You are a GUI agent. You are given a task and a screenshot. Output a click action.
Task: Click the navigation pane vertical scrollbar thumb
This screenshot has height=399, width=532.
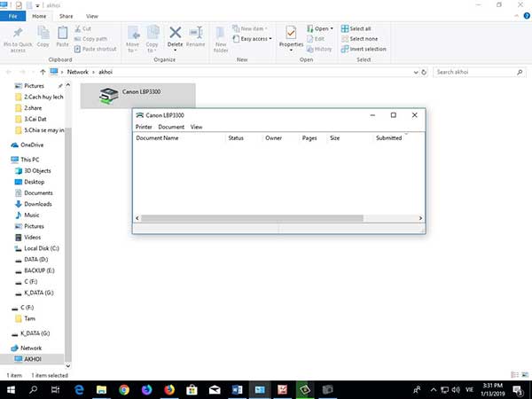click(x=68, y=245)
